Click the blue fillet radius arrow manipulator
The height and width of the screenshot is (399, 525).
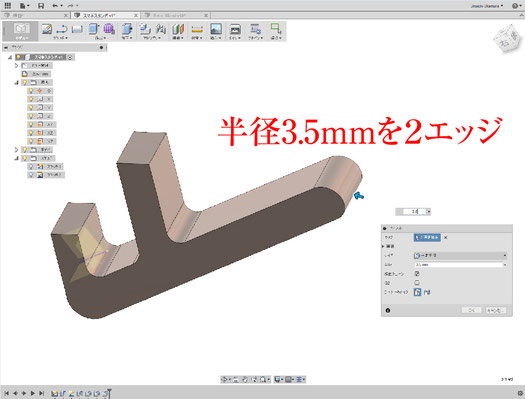click(359, 196)
